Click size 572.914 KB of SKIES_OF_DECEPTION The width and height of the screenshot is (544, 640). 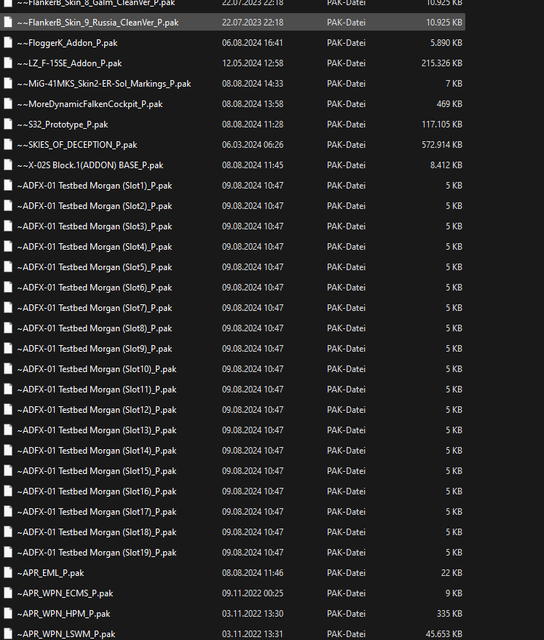(x=442, y=145)
